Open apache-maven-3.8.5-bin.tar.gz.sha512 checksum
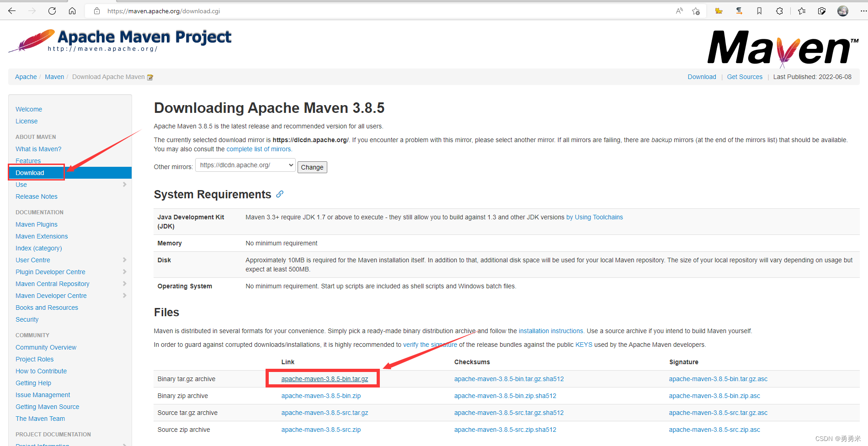The height and width of the screenshot is (446, 868). coord(509,379)
